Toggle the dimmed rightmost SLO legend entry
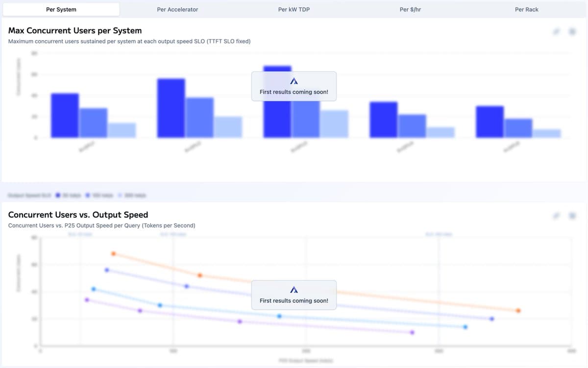The image size is (588, 368). pyautogui.click(x=131, y=195)
